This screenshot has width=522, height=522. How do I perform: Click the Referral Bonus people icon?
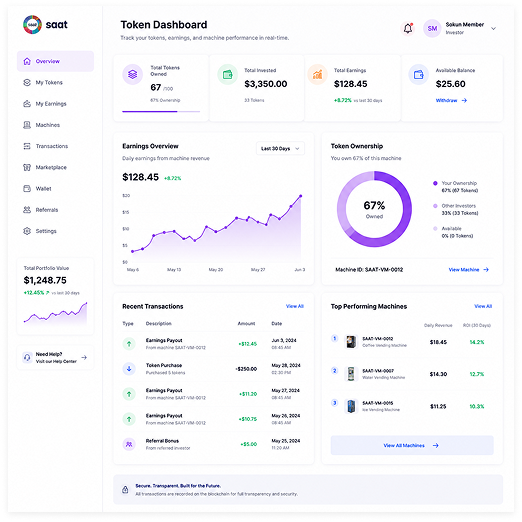[x=129, y=444]
